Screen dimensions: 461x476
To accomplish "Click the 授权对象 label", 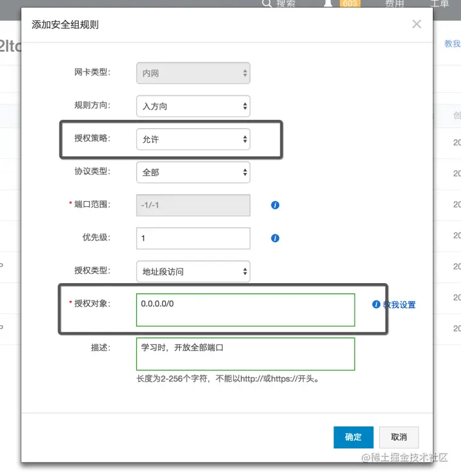I will [92, 303].
